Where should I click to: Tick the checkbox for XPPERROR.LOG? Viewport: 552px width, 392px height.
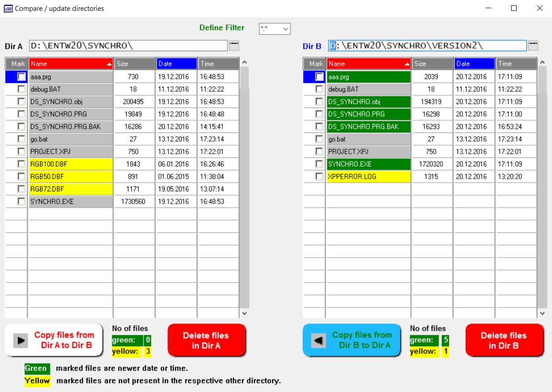click(319, 176)
